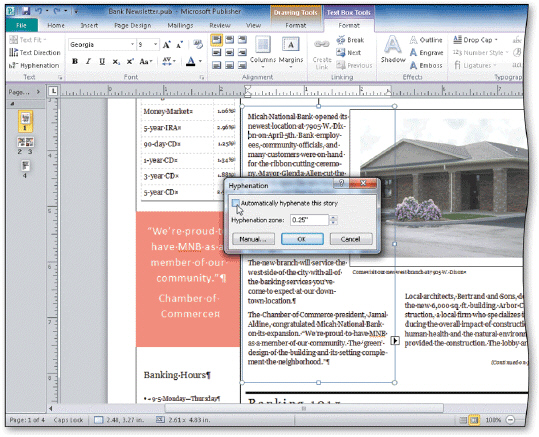Viewport: 539px width, 437px height.
Task: Open the Drop Cap dropdown
Action: (475, 40)
